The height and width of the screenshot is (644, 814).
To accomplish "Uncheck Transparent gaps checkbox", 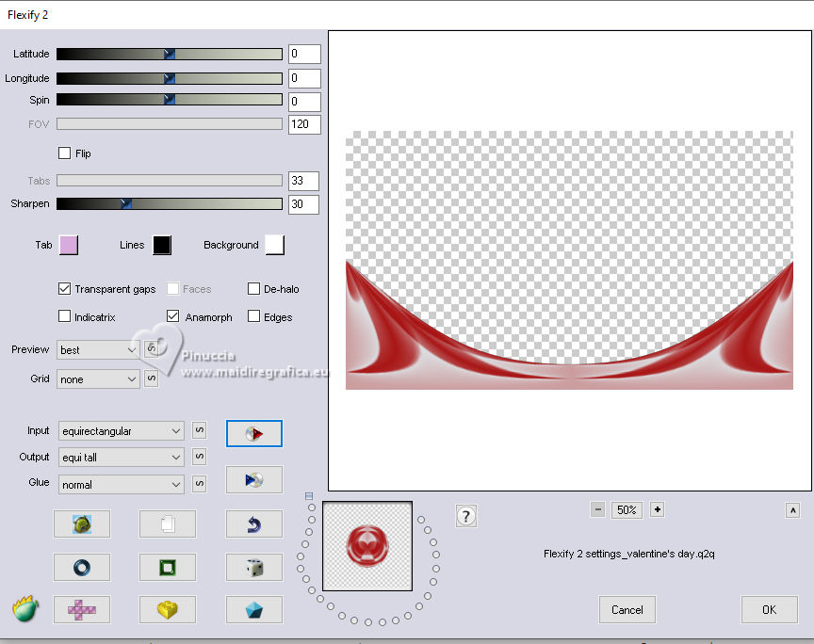I will [64, 288].
